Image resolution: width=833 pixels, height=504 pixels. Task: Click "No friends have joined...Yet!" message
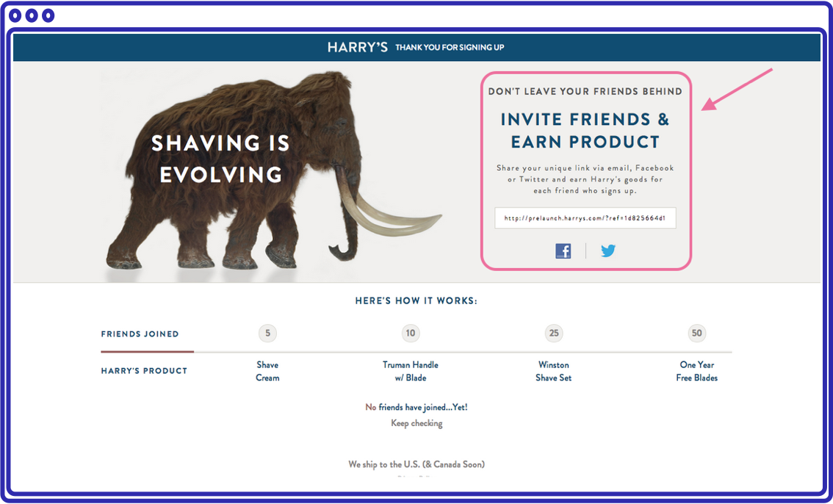point(416,407)
